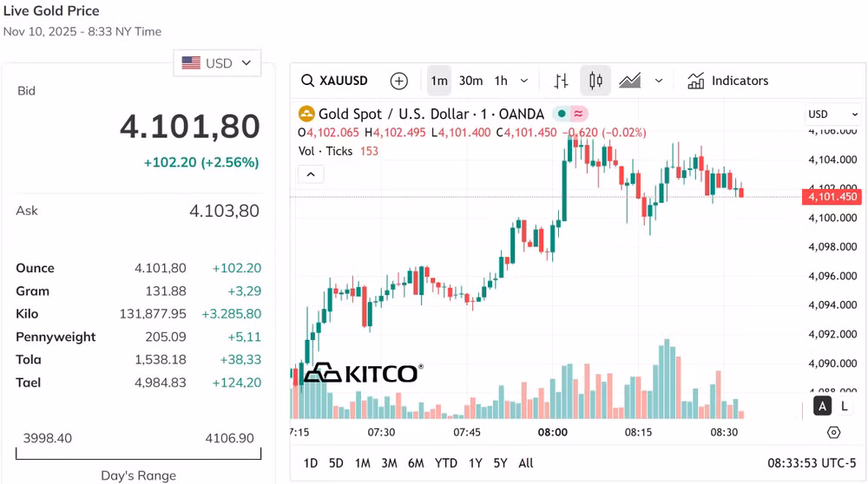This screenshot has height=484, width=868.
Task: Collapse the legend with the caret button
Action: point(311,174)
